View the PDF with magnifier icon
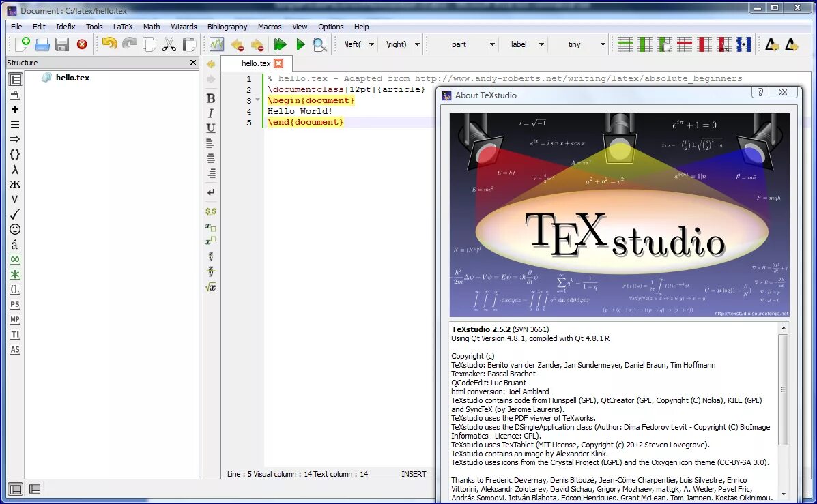The height and width of the screenshot is (504, 817). [320, 44]
